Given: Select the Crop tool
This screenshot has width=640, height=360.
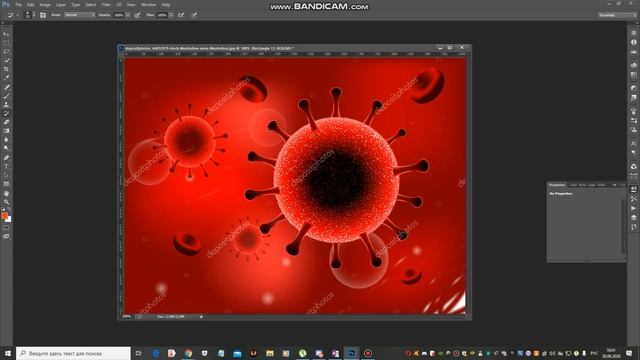Looking at the screenshot, I should [6, 69].
